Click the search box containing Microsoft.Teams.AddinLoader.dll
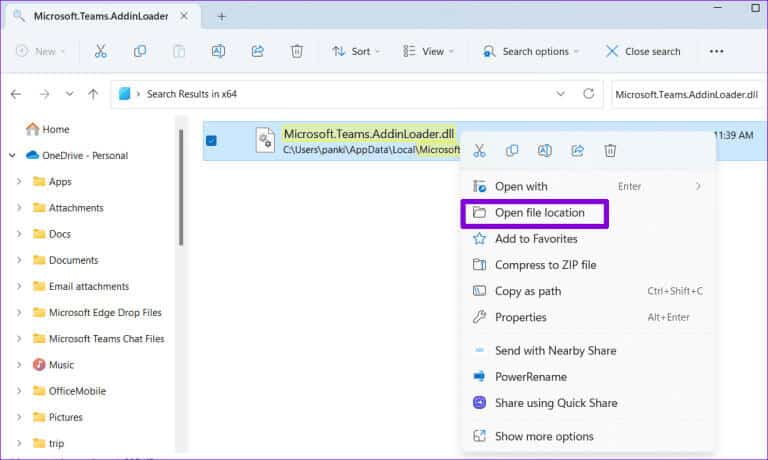The height and width of the screenshot is (460, 768). [x=687, y=95]
